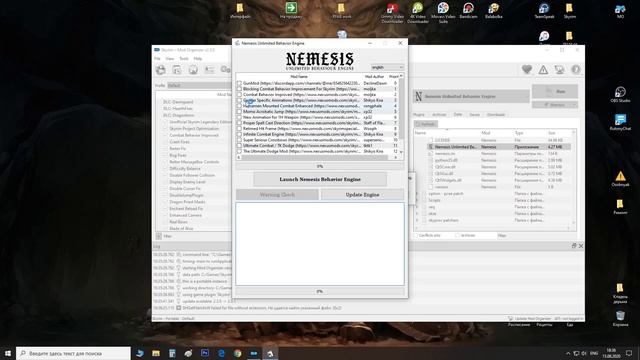Viewport: 640px width, 360px height.
Task: Expand the skyproc patchers folder
Action: 417,220
